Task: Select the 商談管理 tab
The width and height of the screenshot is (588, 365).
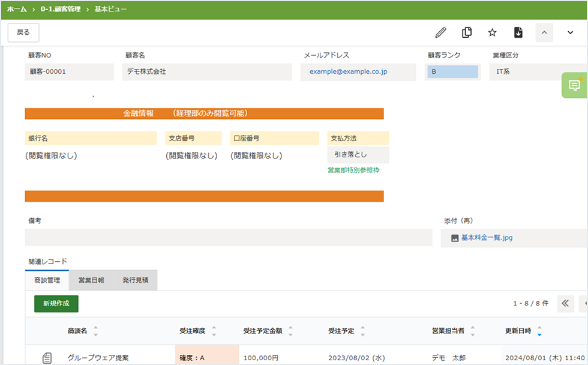Action: pos(47,280)
